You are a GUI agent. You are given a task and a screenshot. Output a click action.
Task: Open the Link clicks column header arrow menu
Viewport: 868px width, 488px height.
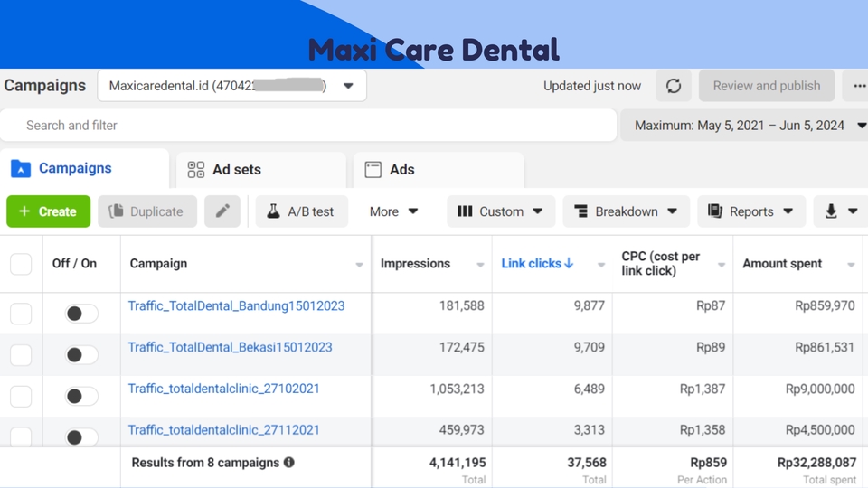pyautogui.click(x=600, y=265)
